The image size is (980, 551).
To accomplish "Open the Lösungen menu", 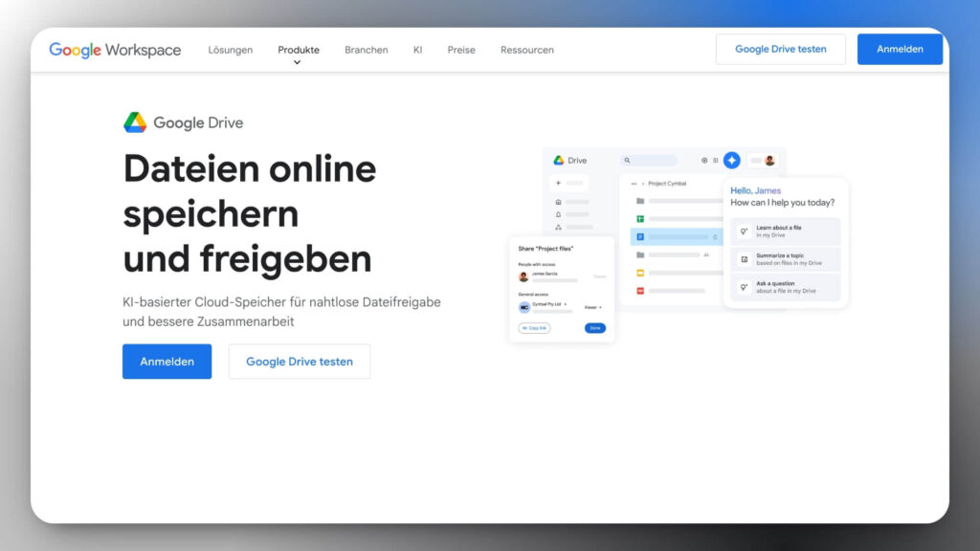I will click(x=230, y=50).
